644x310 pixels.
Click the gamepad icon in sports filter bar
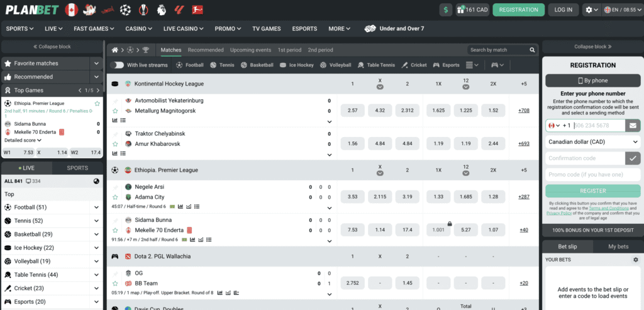pos(495,65)
